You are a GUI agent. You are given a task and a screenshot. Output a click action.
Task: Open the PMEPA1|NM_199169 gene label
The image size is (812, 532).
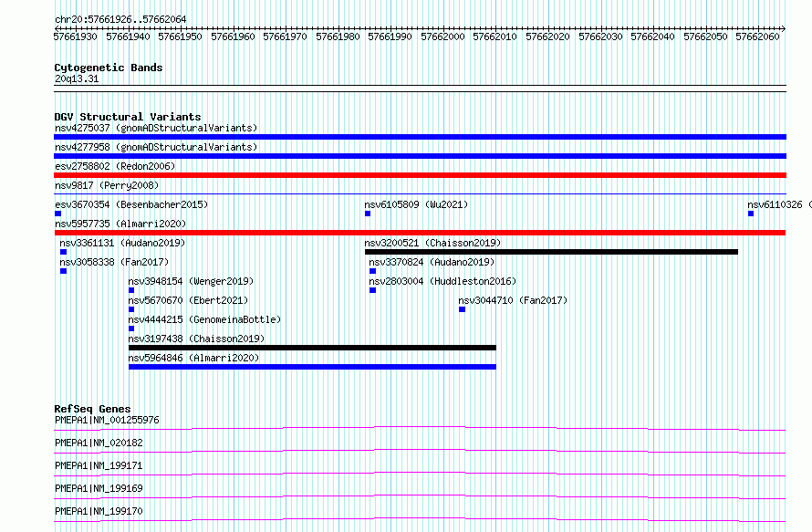tap(99, 488)
